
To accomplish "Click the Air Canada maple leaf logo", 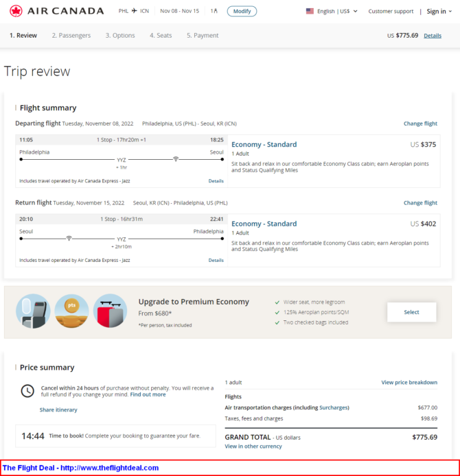I will point(16,11).
